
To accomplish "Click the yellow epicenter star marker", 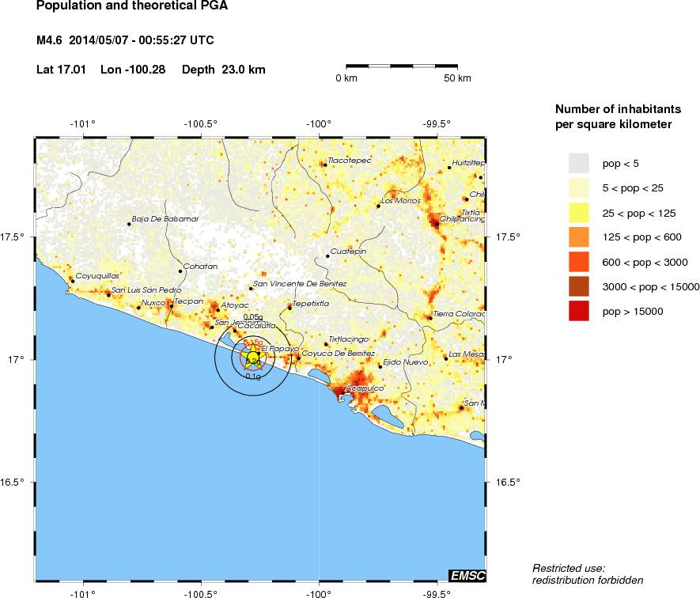I will point(252,358).
